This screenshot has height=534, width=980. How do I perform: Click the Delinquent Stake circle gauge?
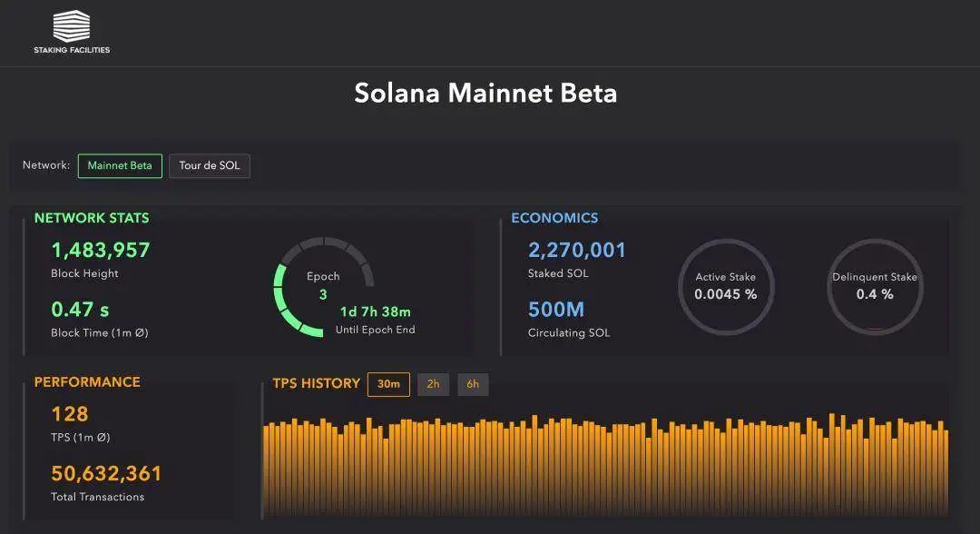pos(875,287)
